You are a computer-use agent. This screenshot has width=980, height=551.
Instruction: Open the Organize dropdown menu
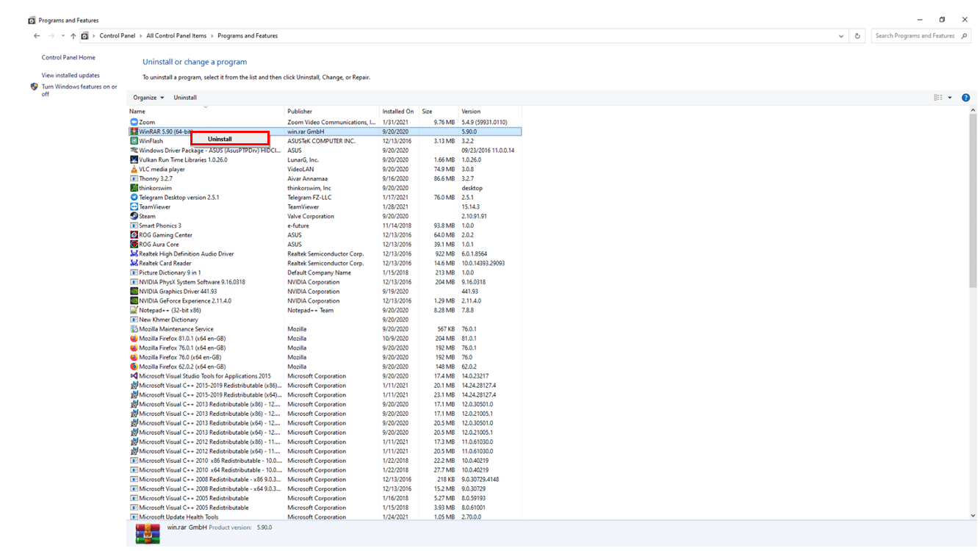pos(148,98)
